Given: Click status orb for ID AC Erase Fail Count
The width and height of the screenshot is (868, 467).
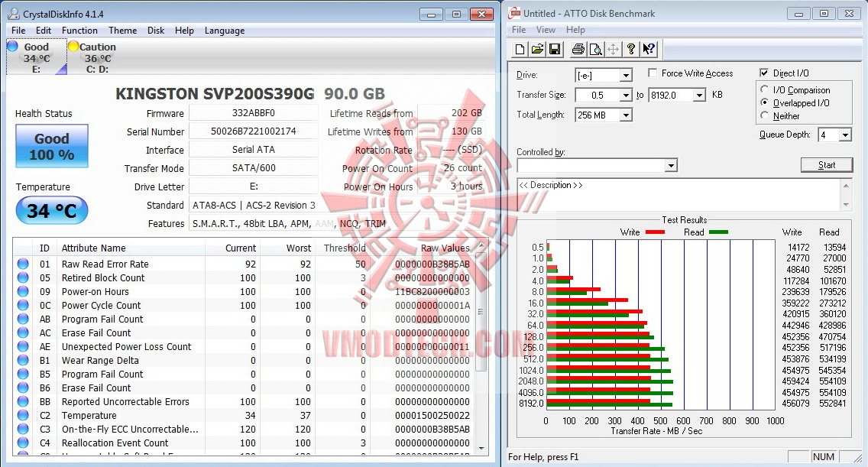Looking at the screenshot, I should pos(23,332).
